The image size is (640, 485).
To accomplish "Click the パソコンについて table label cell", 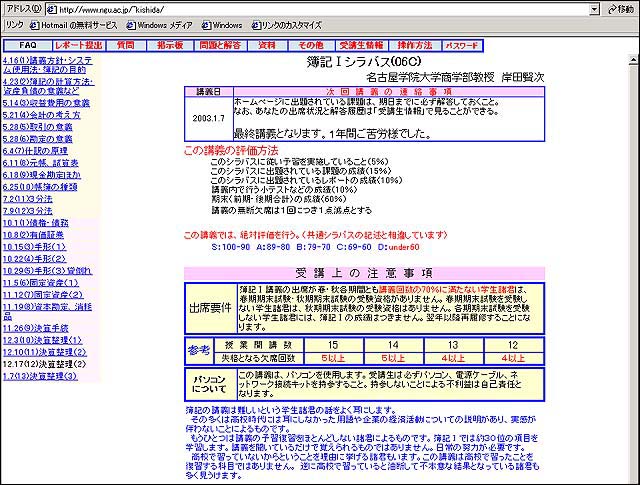I will coord(210,385).
